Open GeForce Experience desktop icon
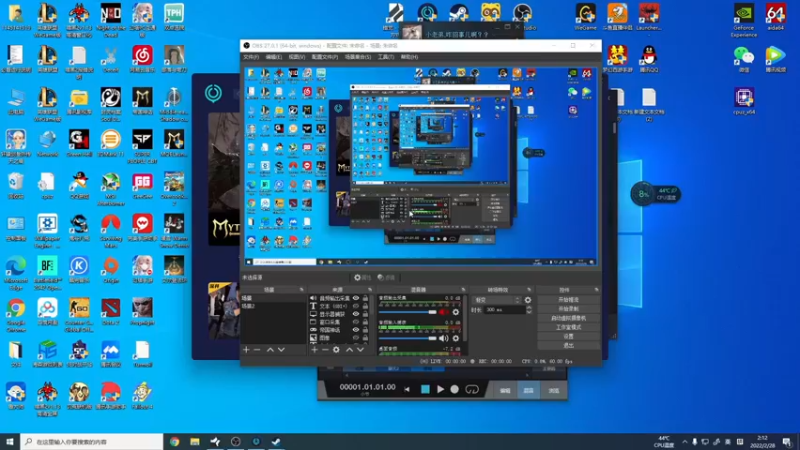The image size is (800, 450). [x=743, y=20]
